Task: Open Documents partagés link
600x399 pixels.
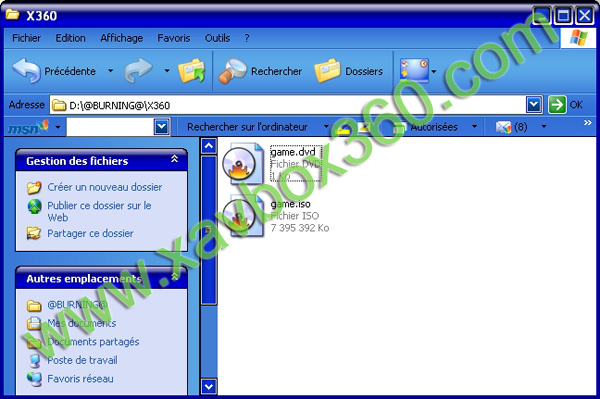Action: point(93,342)
